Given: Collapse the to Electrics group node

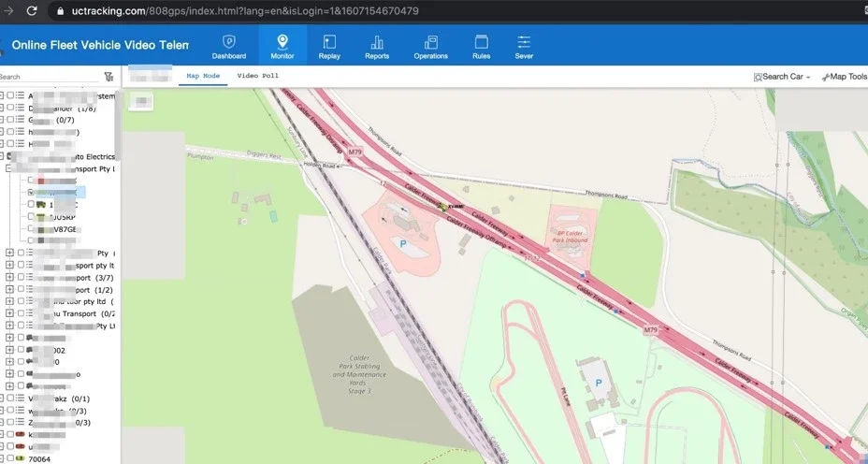Looking at the screenshot, I should (2, 157).
